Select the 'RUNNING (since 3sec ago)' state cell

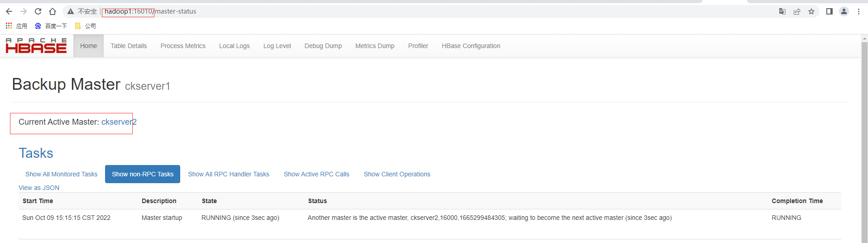click(240, 218)
